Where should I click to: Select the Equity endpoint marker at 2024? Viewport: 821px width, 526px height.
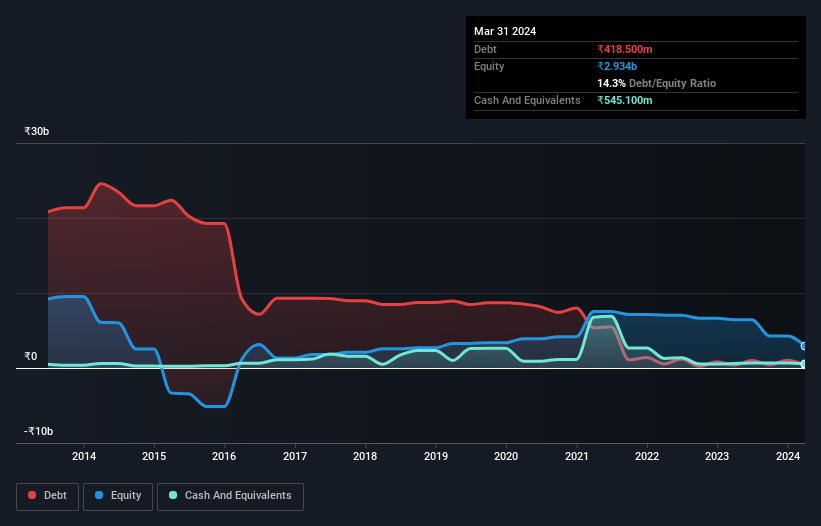click(x=804, y=346)
